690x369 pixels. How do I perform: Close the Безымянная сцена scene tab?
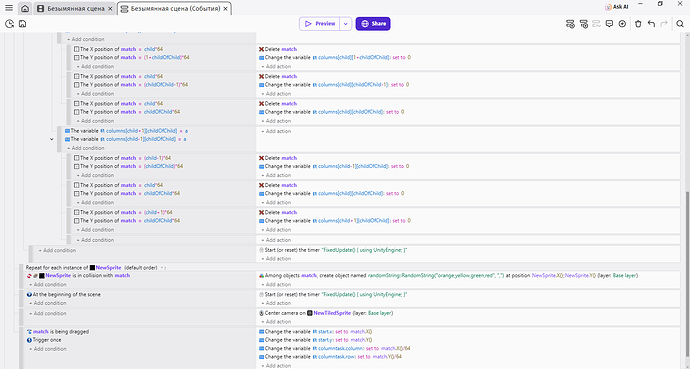coord(110,9)
